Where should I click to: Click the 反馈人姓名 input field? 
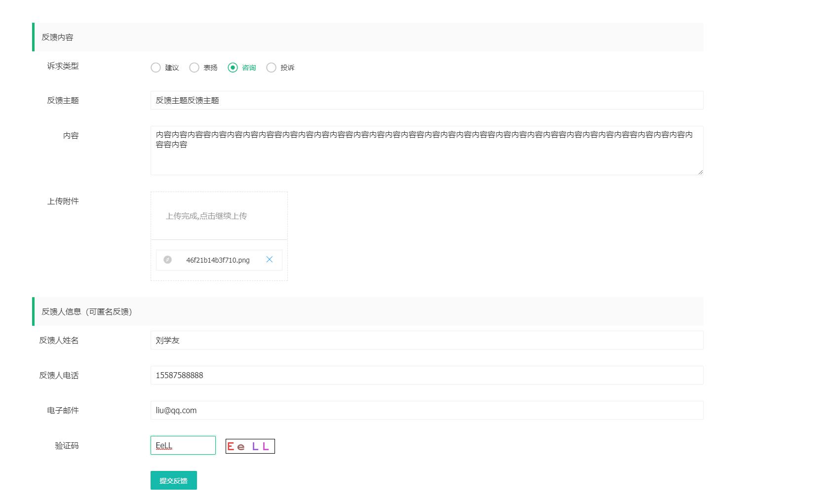[427, 340]
